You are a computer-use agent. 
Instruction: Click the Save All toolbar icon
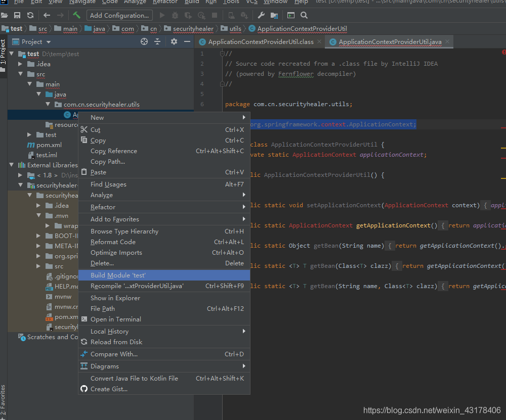point(17,15)
